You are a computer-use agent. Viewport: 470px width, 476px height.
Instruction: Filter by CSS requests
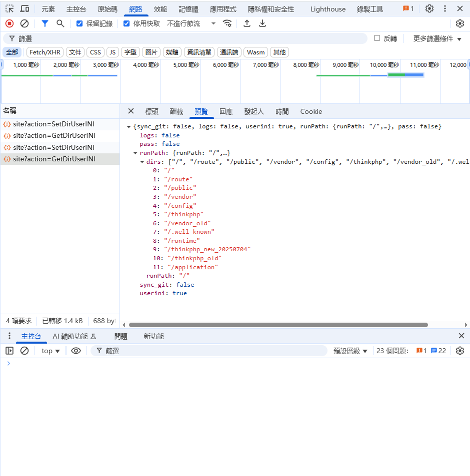click(95, 52)
